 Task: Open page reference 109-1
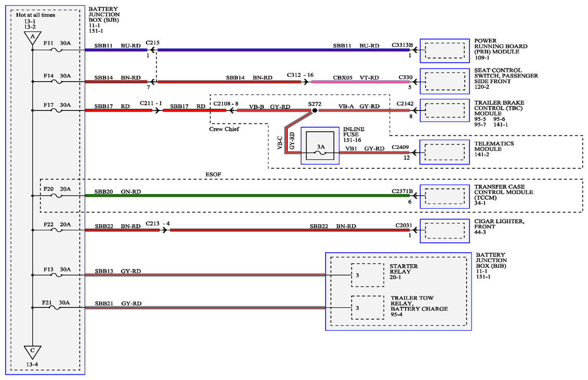482,58
